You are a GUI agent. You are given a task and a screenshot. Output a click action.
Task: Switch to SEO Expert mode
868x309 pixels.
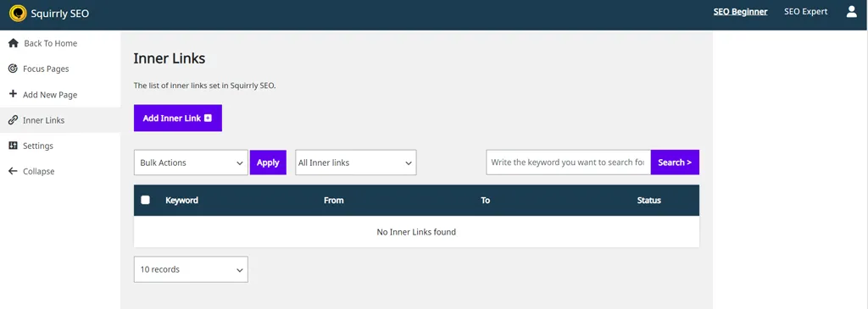tap(805, 12)
